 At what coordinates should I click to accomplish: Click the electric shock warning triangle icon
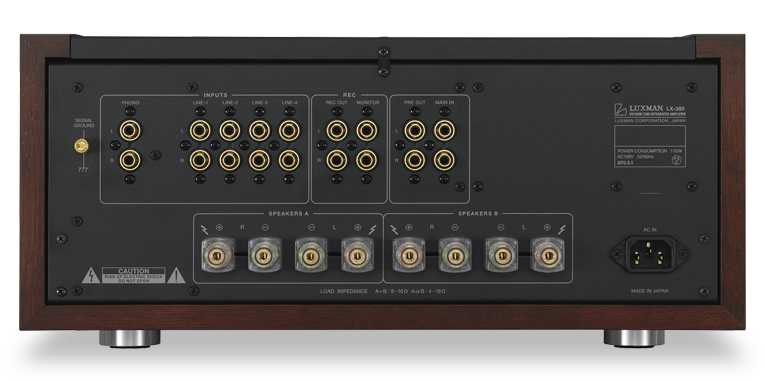(91, 276)
